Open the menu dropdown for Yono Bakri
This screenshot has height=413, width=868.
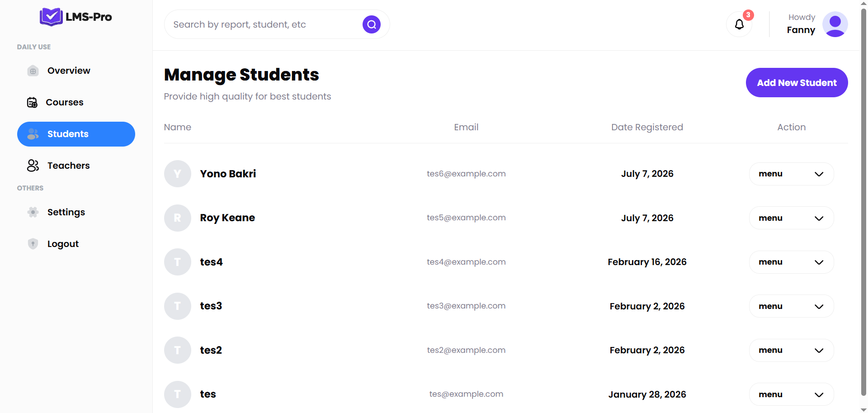click(x=792, y=174)
